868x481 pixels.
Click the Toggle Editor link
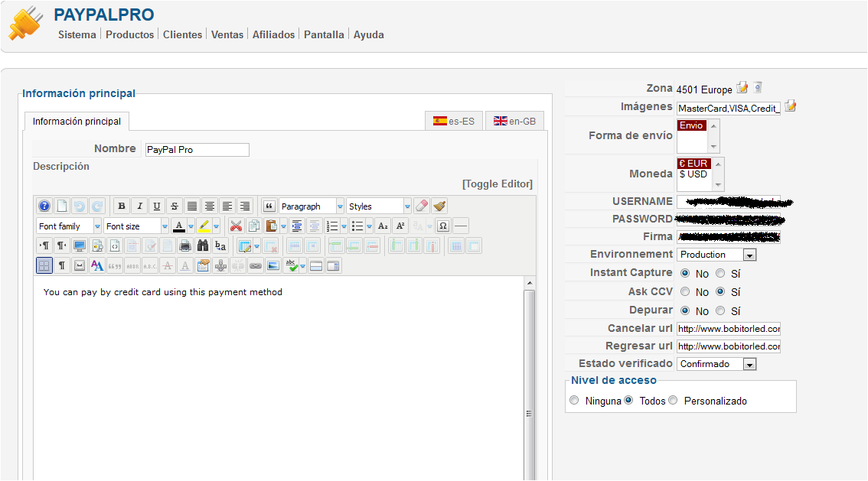tap(497, 184)
